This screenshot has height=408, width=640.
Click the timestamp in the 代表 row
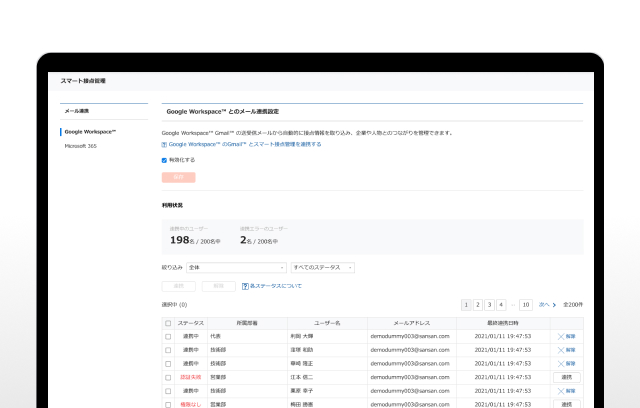point(503,337)
